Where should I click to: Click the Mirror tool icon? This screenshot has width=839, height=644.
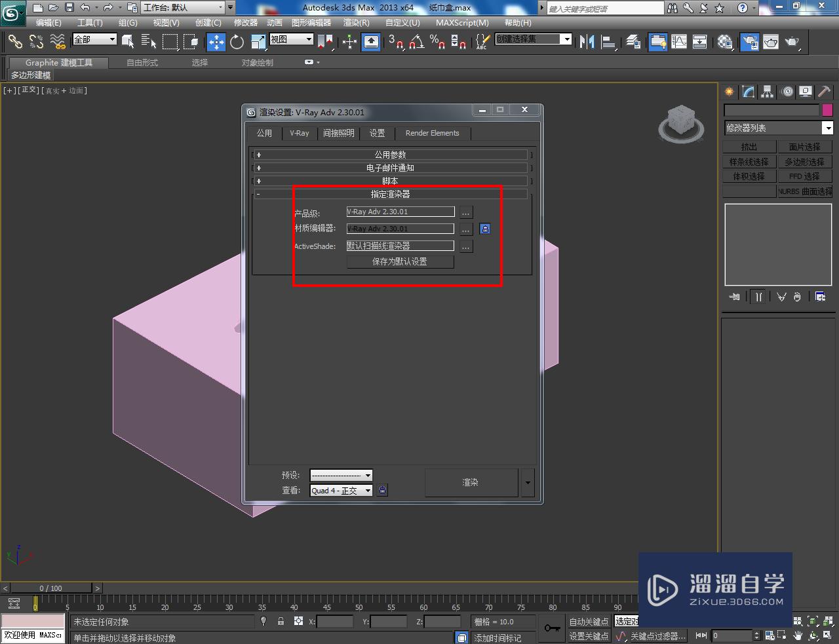click(587, 42)
